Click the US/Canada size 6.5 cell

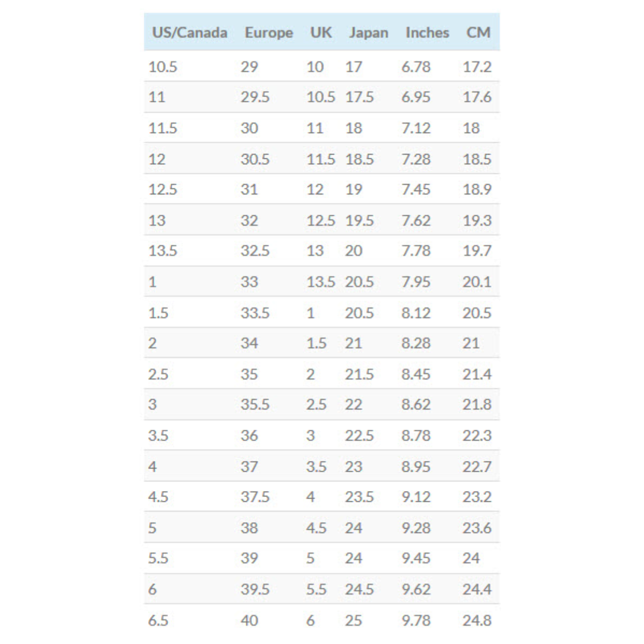click(x=158, y=620)
